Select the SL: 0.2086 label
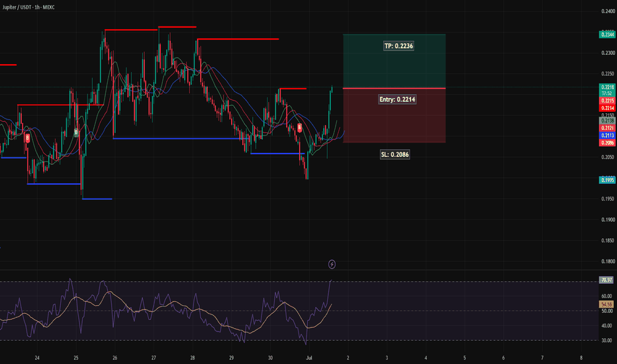Screen dimensions: 617x364 point(395,154)
